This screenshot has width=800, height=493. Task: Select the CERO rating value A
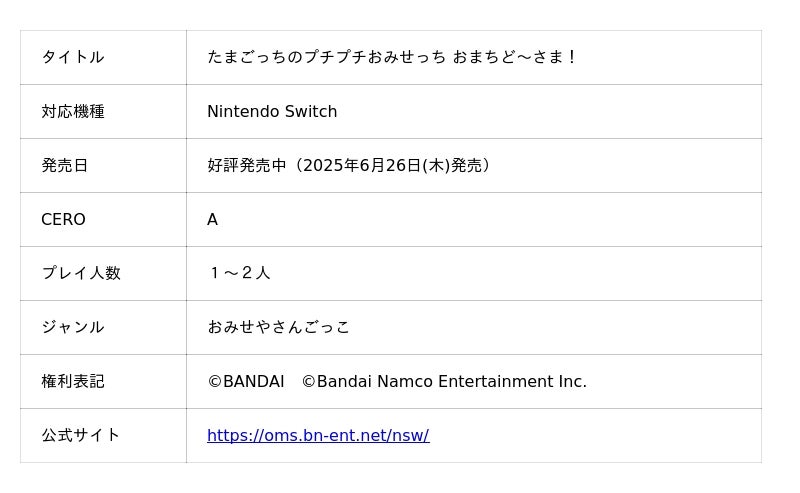pyautogui.click(x=212, y=220)
